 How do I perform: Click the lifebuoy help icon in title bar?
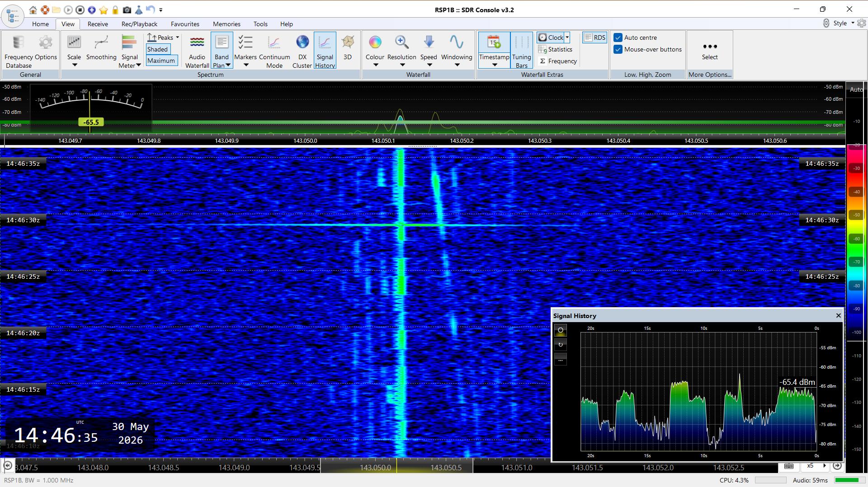tap(45, 9)
